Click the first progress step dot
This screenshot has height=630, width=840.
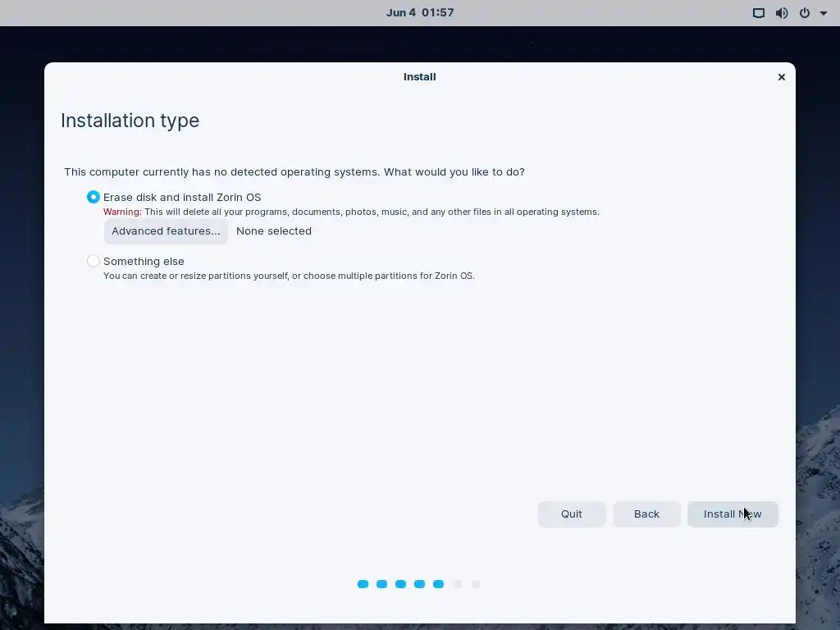(x=363, y=584)
